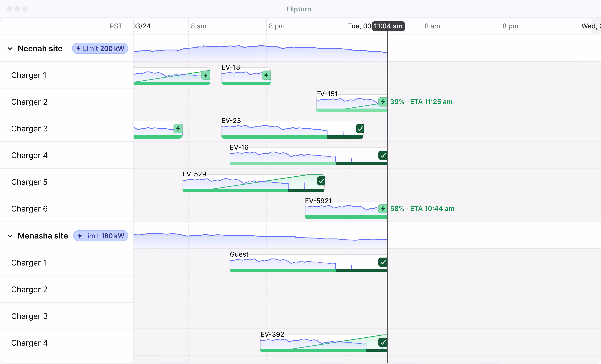Toggle the completion checkmark on EV-529

coord(321,181)
